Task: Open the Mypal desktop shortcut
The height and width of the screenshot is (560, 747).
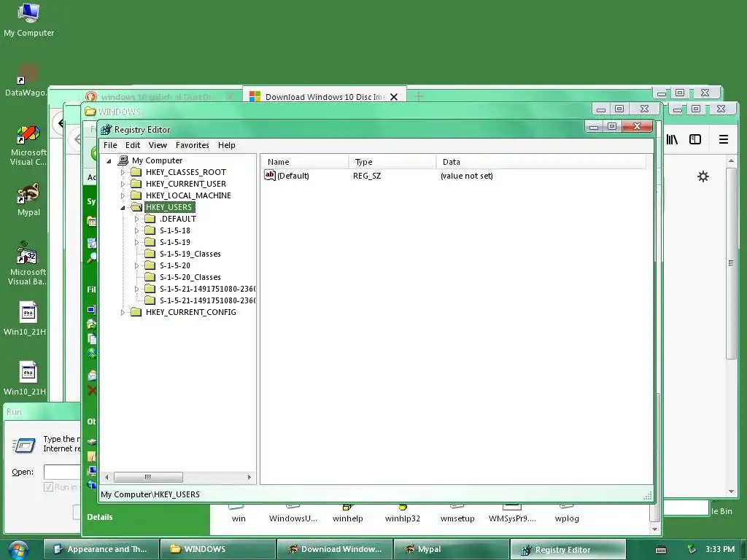Action: click(28, 200)
